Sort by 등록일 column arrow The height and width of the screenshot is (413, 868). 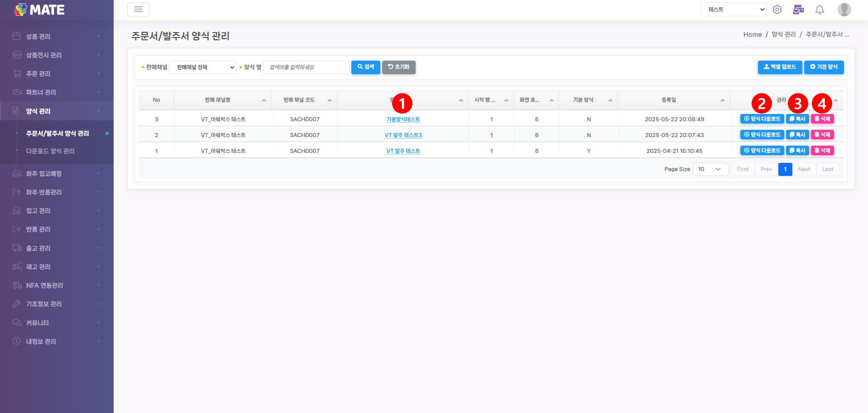pos(722,100)
